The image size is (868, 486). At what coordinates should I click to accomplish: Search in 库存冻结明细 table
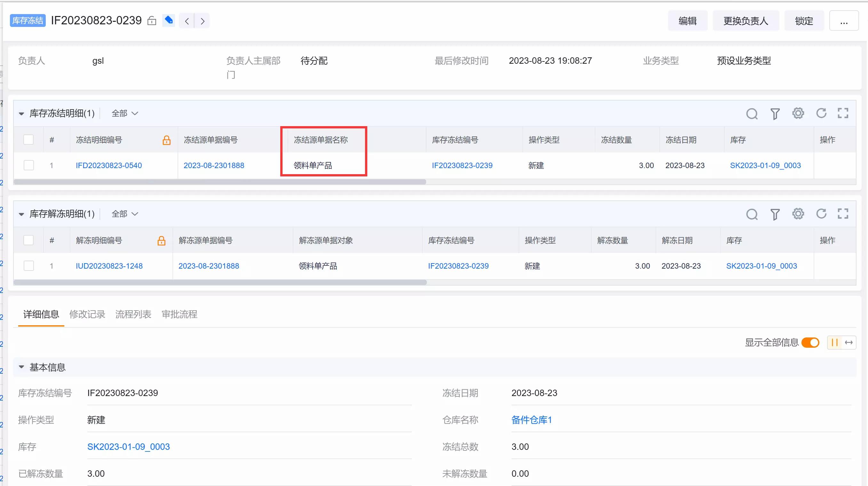pos(752,114)
